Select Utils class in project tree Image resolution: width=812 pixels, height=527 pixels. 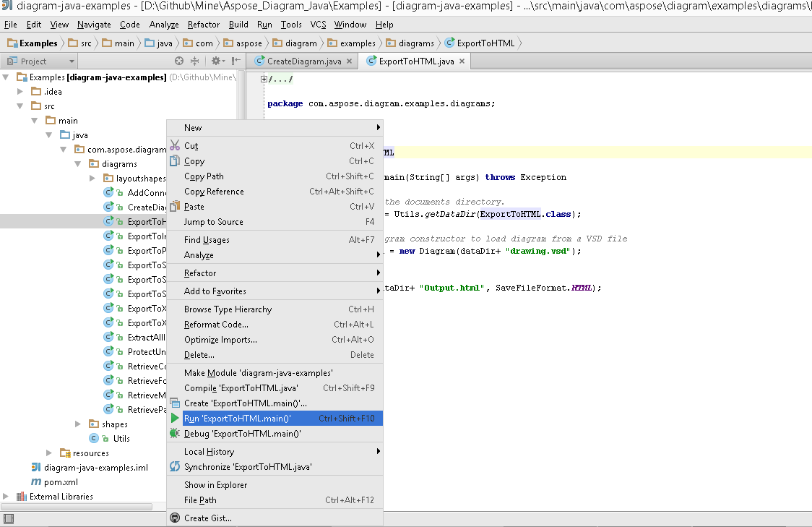tap(121, 438)
